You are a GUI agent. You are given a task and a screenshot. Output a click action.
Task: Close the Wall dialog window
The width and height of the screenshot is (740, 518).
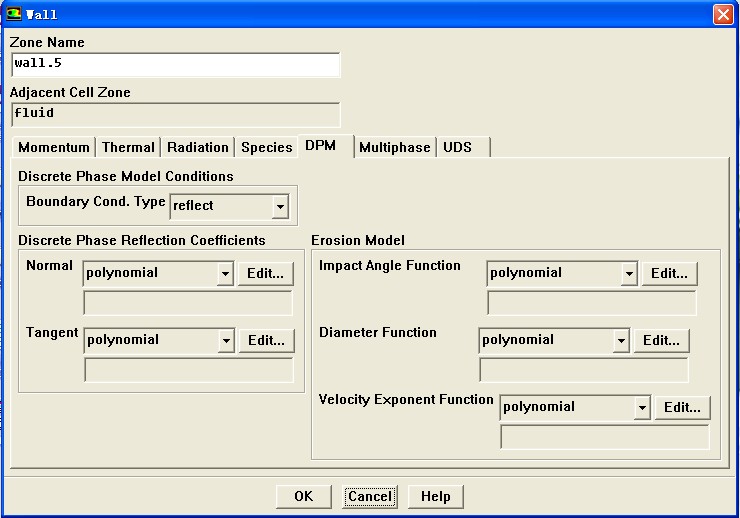coord(722,14)
